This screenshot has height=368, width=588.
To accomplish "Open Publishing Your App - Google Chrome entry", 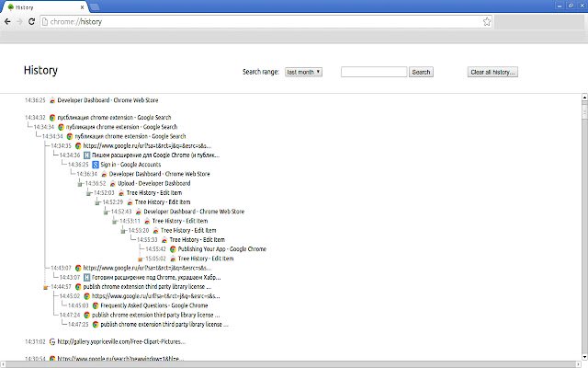I will [x=222, y=249].
